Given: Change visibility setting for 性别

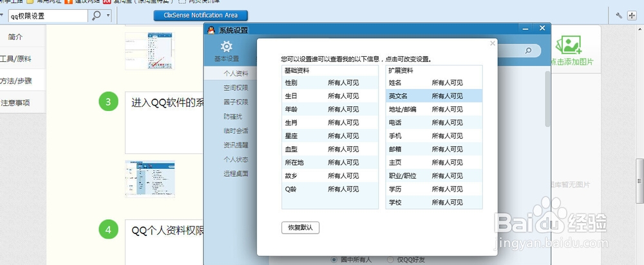Looking at the screenshot, I should (x=343, y=83).
